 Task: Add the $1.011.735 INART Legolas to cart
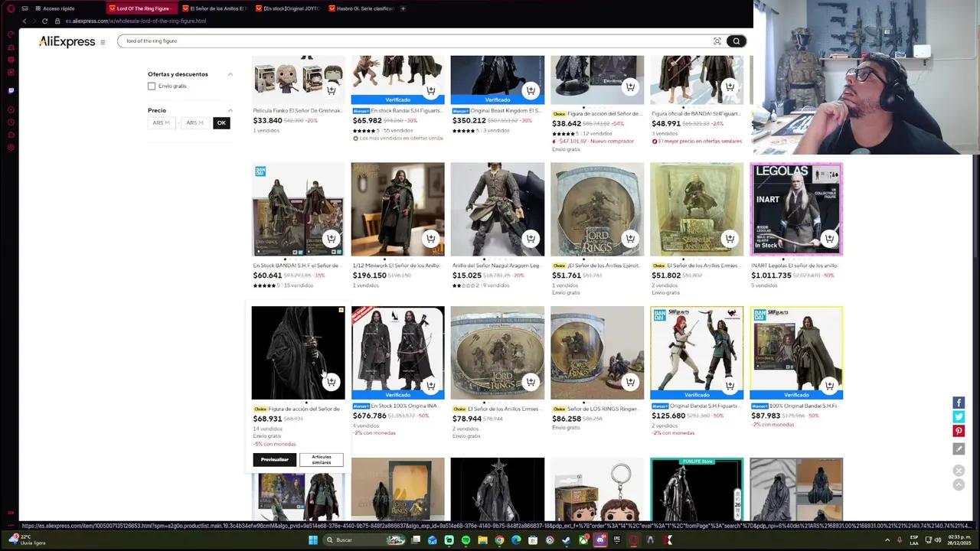[x=829, y=239]
